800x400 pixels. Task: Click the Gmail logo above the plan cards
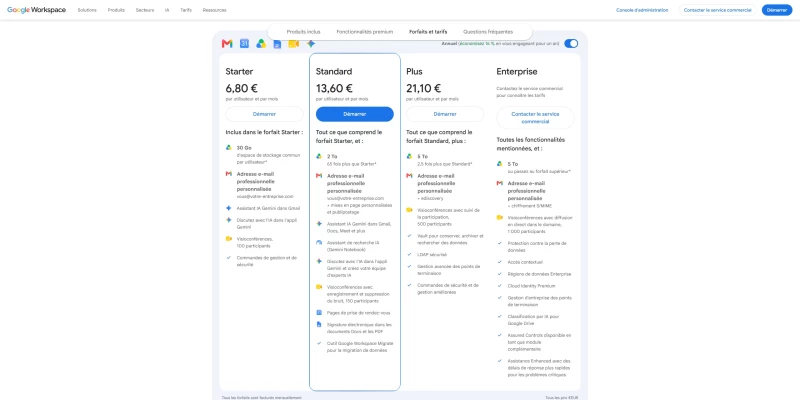pyautogui.click(x=227, y=44)
